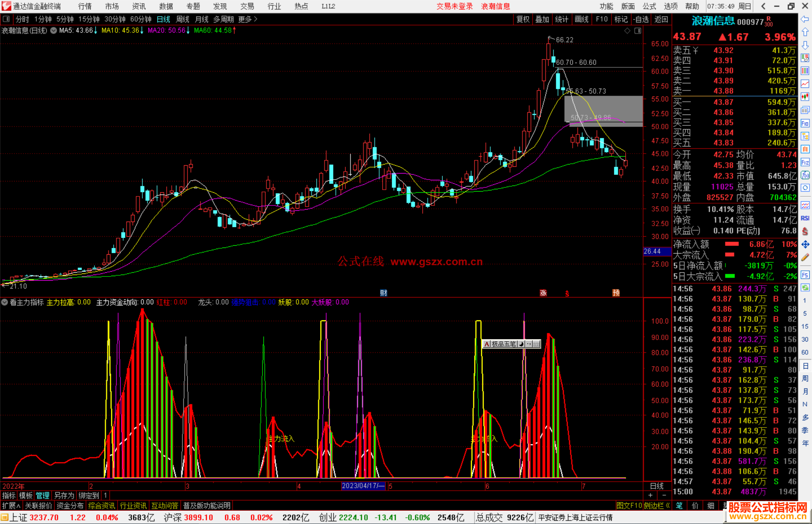Click the RSI indicator sidebar icon
The width and height of the screenshot is (812, 524).
pyautogui.click(x=805, y=218)
